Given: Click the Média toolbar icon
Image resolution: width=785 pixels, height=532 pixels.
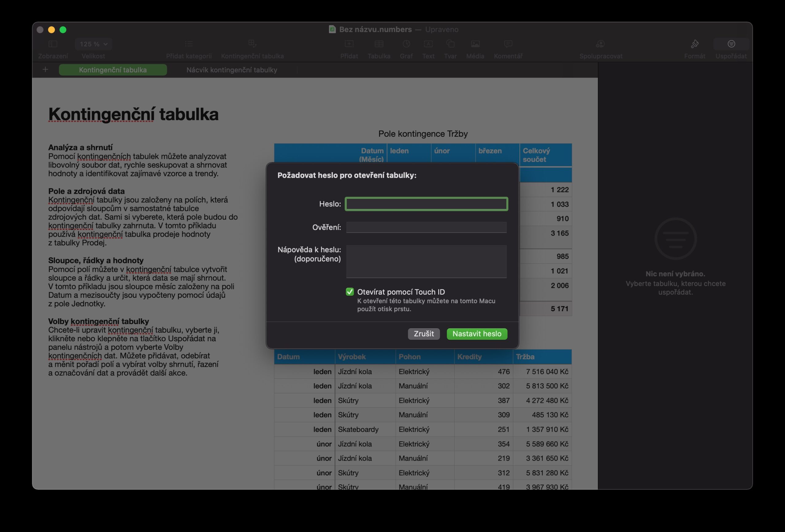Looking at the screenshot, I should [x=475, y=44].
